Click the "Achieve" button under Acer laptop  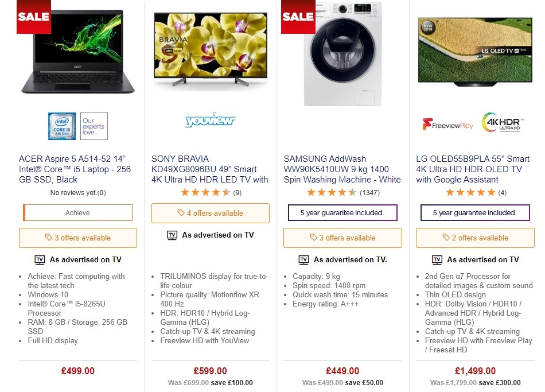[x=77, y=212]
